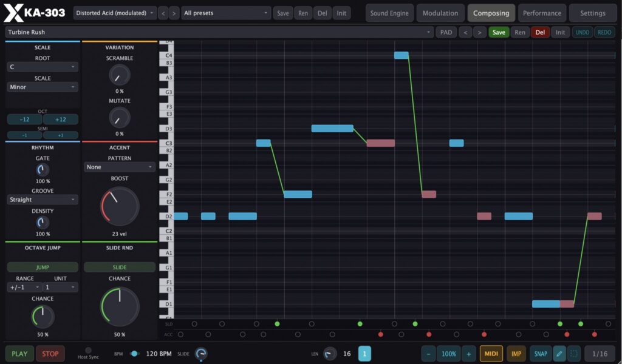Click the green pattern Save button
The height and width of the screenshot is (364, 622).
tap(499, 32)
